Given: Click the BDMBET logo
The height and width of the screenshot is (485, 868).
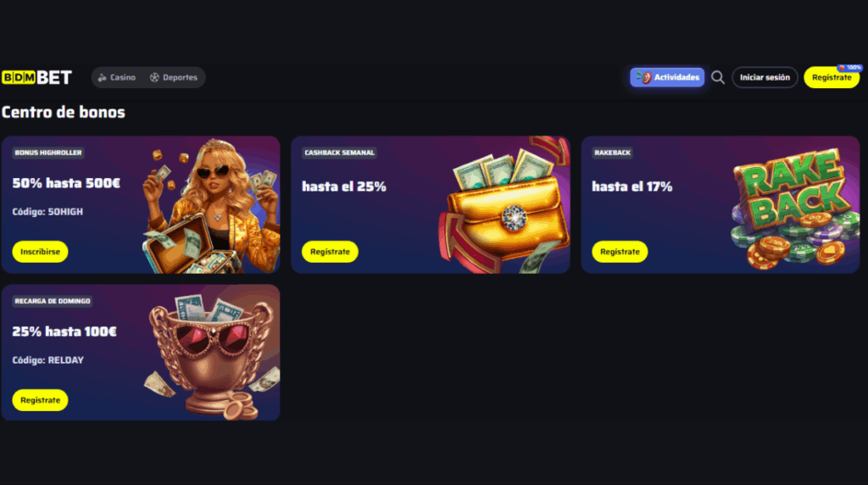Looking at the screenshot, I should pyautogui.click(x=36, y=77).
